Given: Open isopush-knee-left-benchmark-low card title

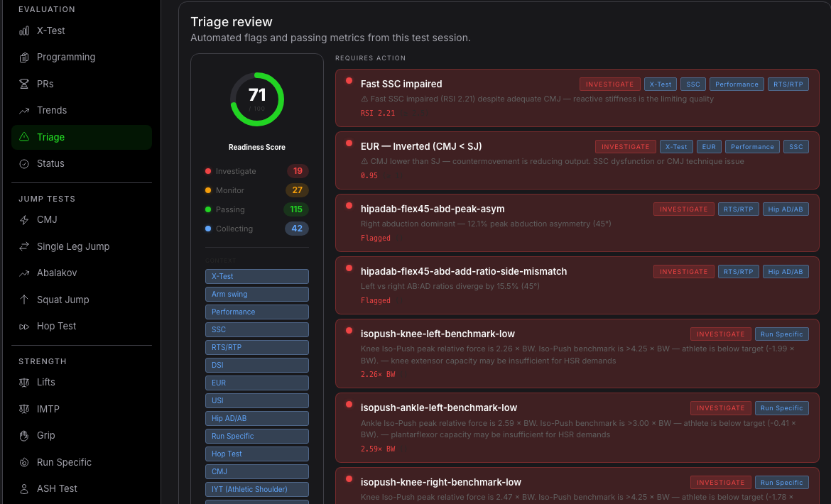Looking at the screenshot, I should pos(438,334).
